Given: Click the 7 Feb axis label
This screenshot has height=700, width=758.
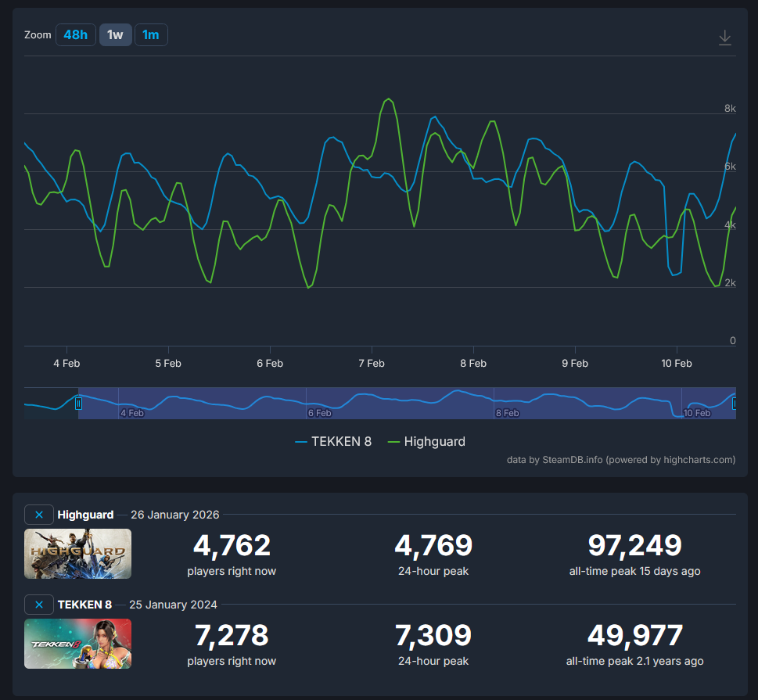Looking at the screenshot, I should click(x=372, y=364).
